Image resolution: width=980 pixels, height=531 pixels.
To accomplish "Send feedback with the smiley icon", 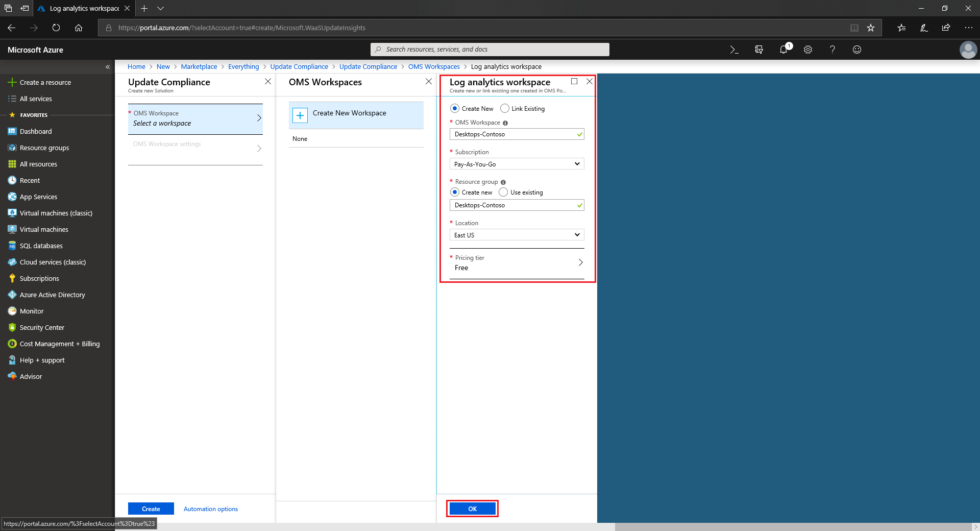I will 857,50.
